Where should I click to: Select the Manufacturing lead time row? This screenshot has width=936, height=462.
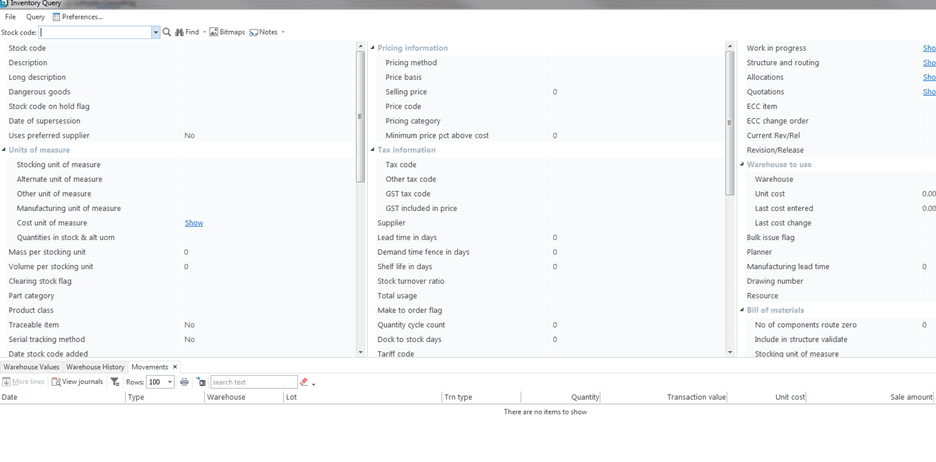pyautogui.click(x=840, y=267)
